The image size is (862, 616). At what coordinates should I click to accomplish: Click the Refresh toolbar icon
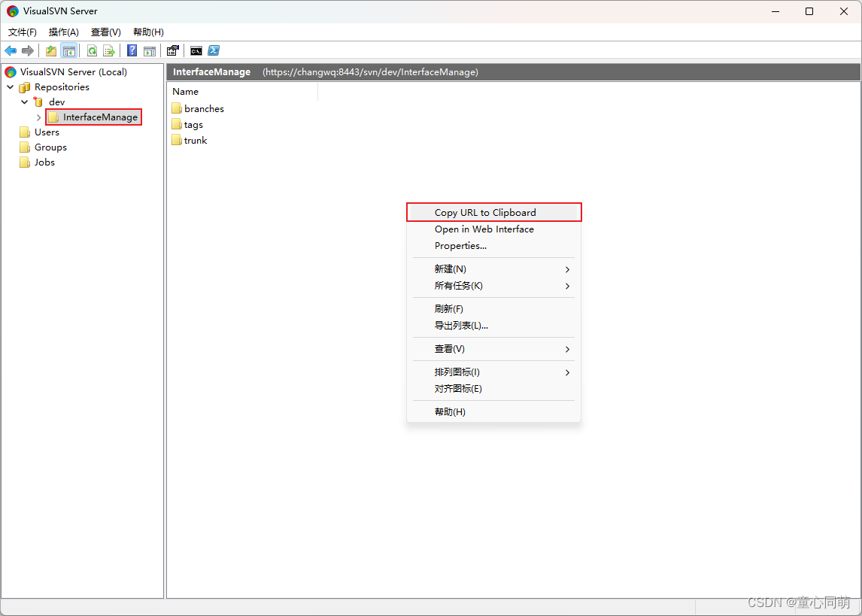(x=93, y=50)
